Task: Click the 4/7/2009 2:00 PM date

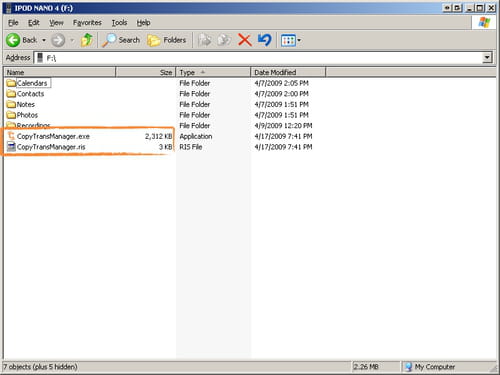Action: (281, 94)
